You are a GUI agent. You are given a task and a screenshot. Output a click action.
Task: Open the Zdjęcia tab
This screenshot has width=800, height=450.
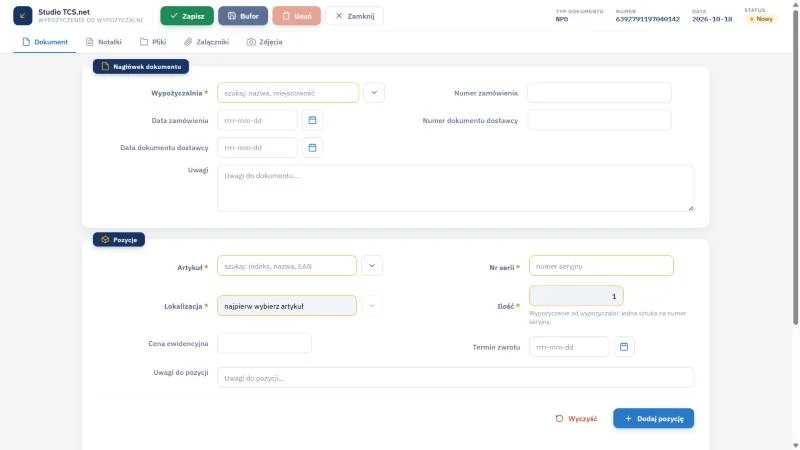pos(264,42)
